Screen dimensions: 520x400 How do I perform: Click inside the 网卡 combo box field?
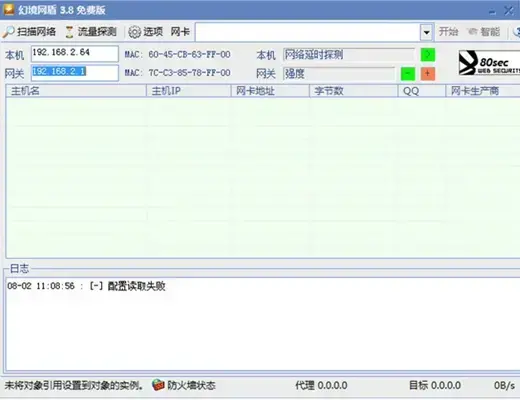(307, 32)
